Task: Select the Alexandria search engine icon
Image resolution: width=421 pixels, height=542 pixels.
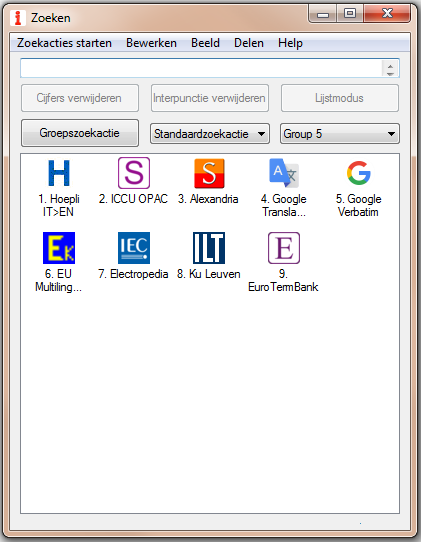Action: click(209, 173)
